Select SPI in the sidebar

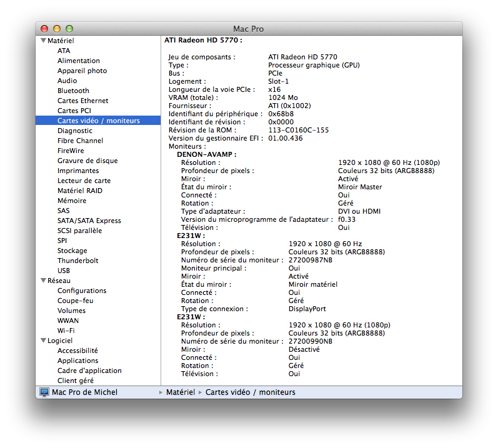click(62, 241)
